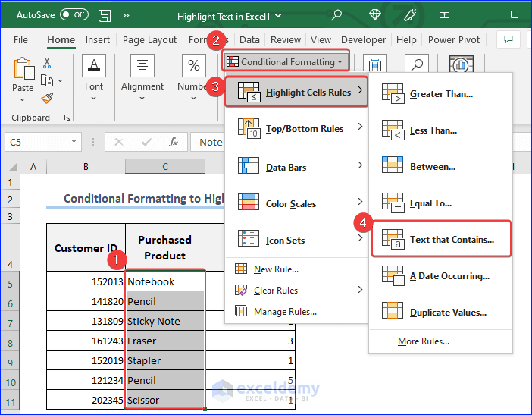Expand the Name Box dropdown arrow
This screenshot has height=415, width=532.
click(x=74, y=142)
